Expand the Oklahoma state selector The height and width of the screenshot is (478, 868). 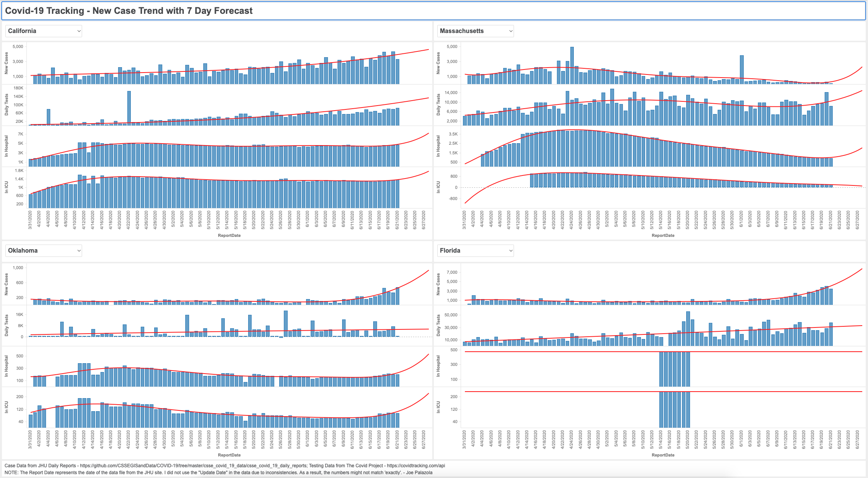point(43,251)
